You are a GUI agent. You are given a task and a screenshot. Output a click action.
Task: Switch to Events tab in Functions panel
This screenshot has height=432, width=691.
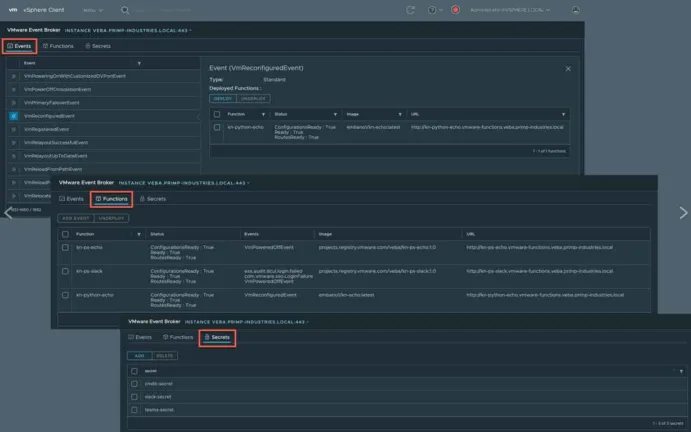pos(71,199)
